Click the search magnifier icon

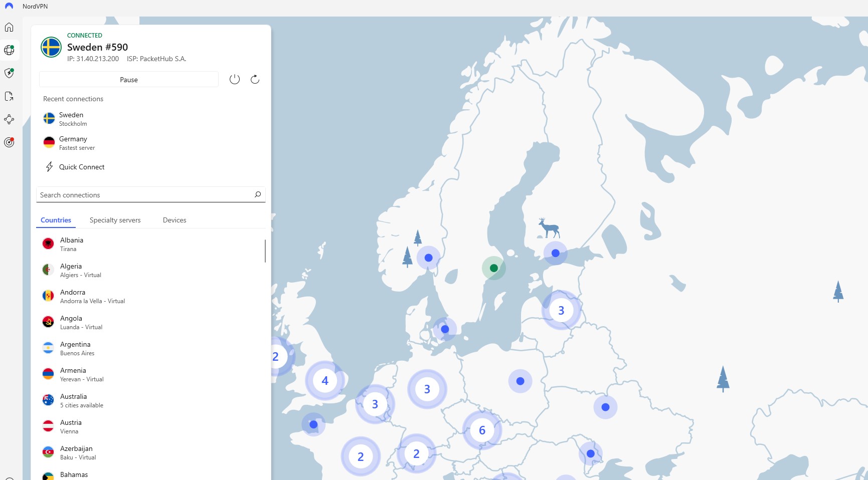tap(258, 194)
